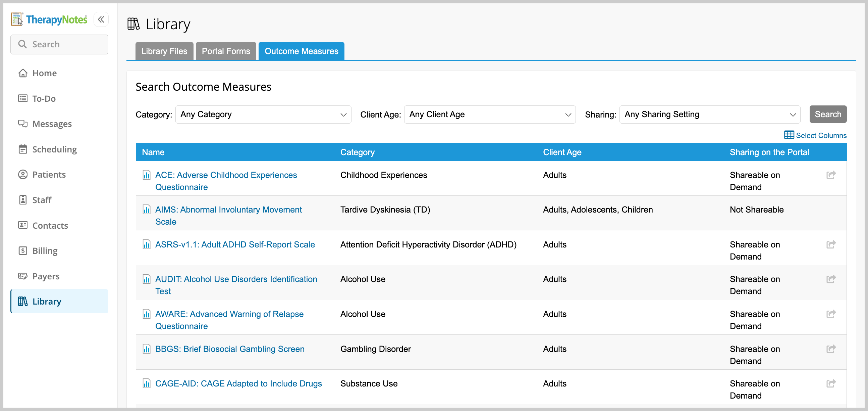Image resolution: width=868 pixels, height=411 pixels.
Task: Click 'Tardive Dyskinesia (TD)' category cell
Action: (385, 210)
